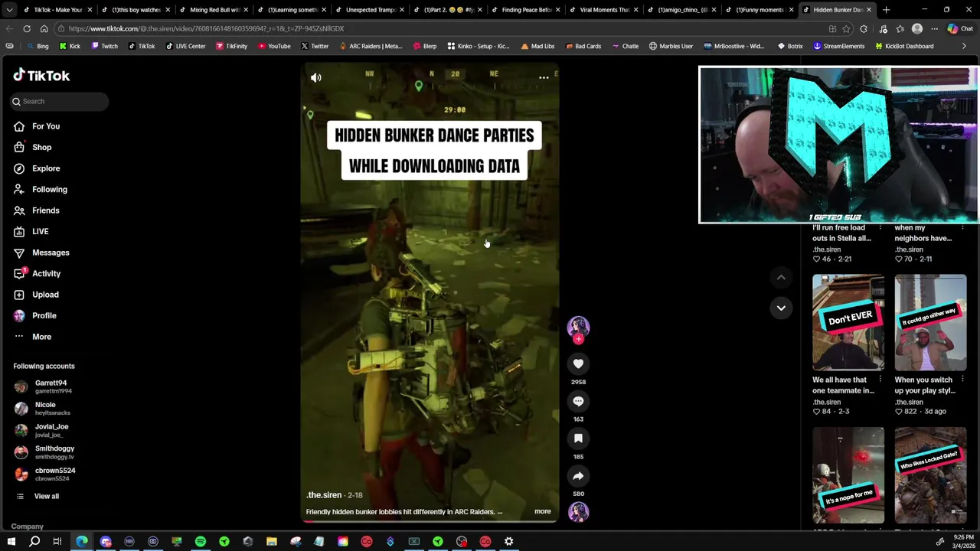Open the Friends page
The width and height of the screenshot is (980, 551).
pos(45,210)
